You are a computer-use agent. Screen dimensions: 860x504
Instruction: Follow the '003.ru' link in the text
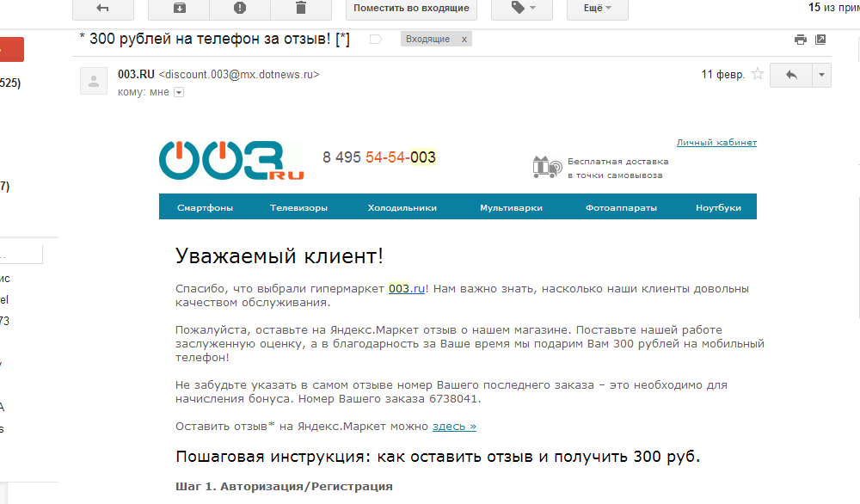(407, 288)
